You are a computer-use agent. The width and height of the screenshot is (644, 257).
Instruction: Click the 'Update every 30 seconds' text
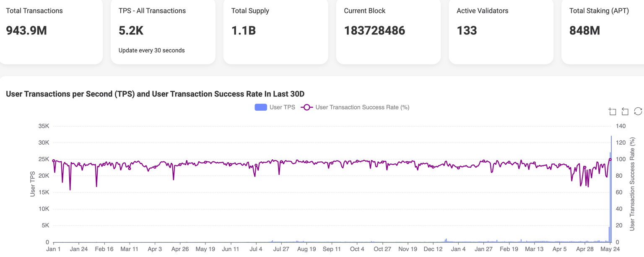151,50
